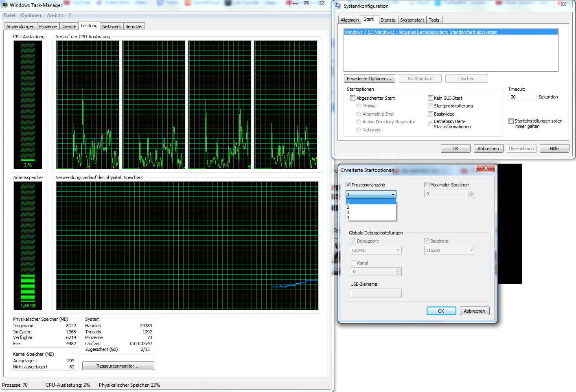Click the Laufzeit value 0:00:03:47
Image resolution: width=576 pixels, height=392 pixels.
tap(141, 344)
